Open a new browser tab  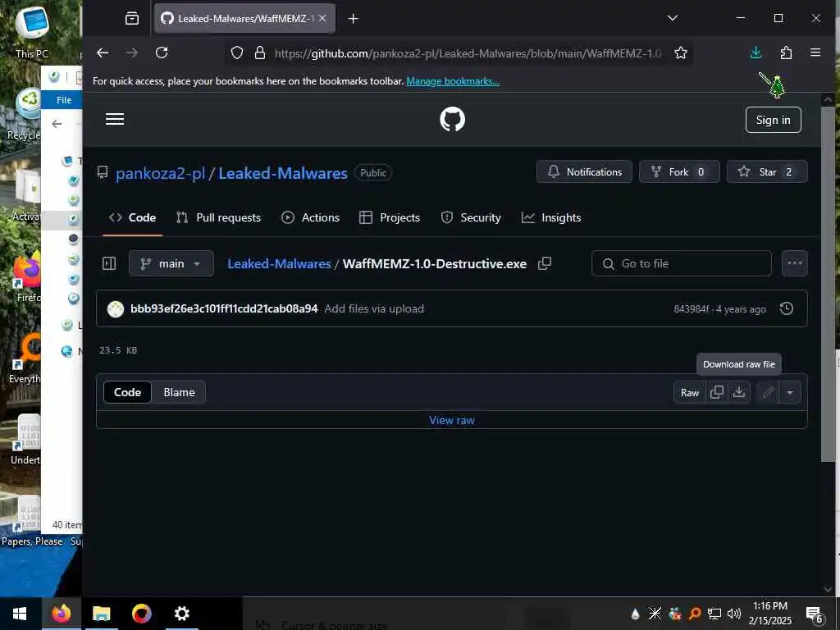(x=353, y=19)
